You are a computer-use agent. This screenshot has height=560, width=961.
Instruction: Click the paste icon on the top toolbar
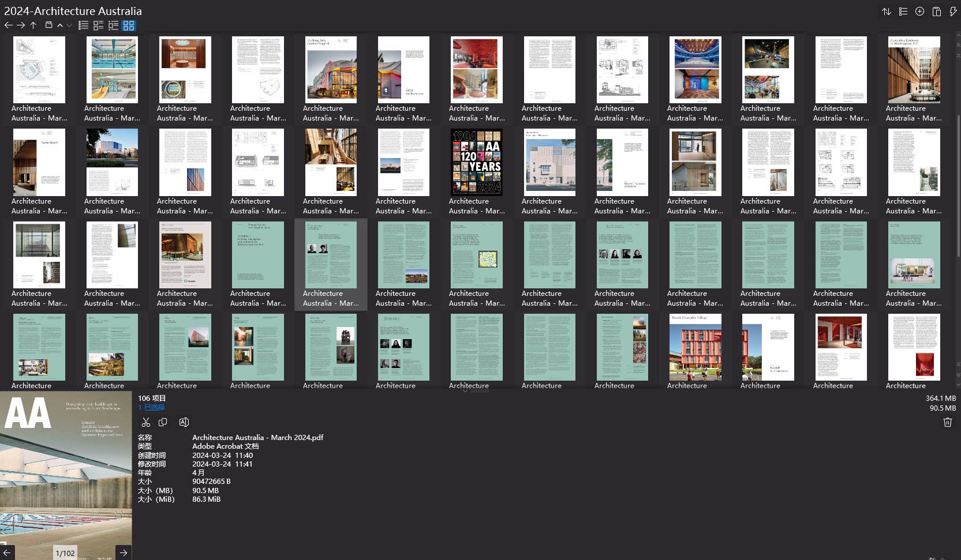coord(937,11)
